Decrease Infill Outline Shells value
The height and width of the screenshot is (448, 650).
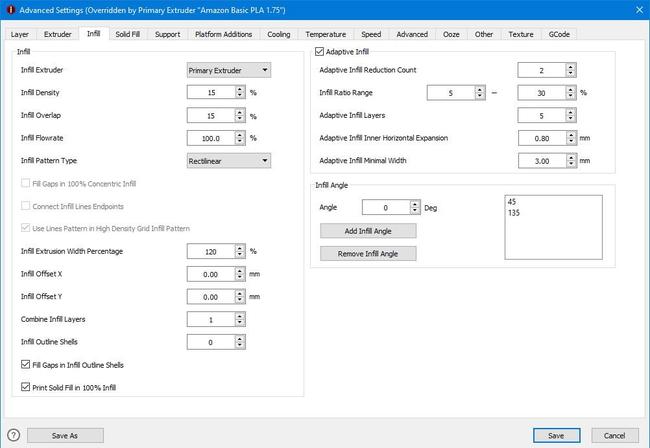[x=240, y=346]
